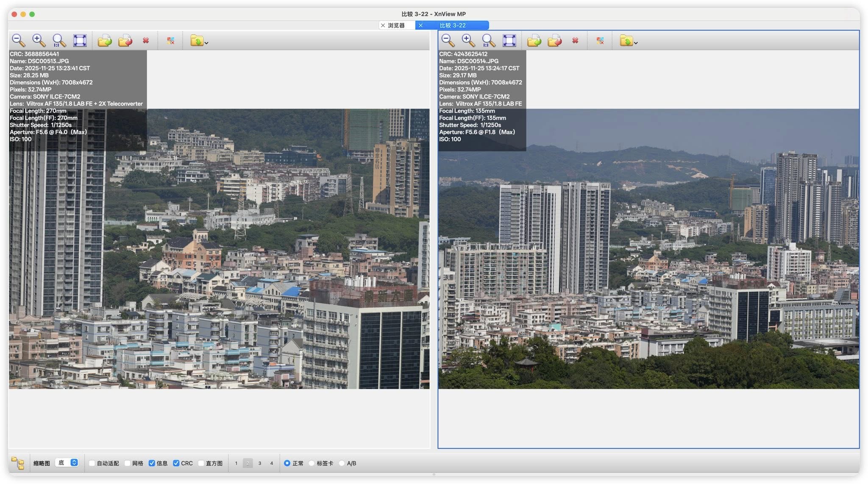868x484 pixels.
Task: Click red delete X in left pane toolbar
Action: [146, 40]
